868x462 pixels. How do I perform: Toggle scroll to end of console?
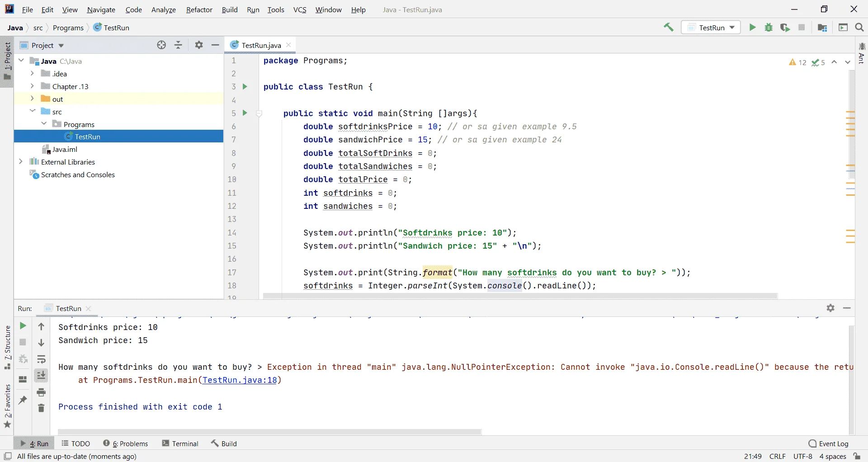point(41,375)
